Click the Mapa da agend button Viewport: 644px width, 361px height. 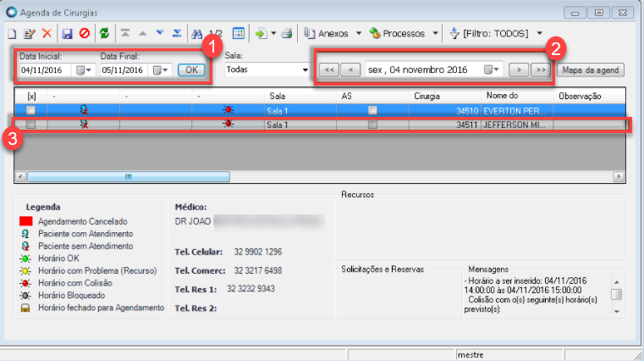pos(591,69)
